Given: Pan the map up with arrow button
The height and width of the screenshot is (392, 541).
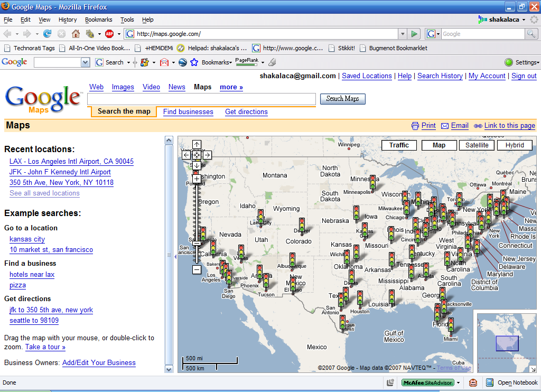Looking at the screenshot, I should tap(197, 144).
